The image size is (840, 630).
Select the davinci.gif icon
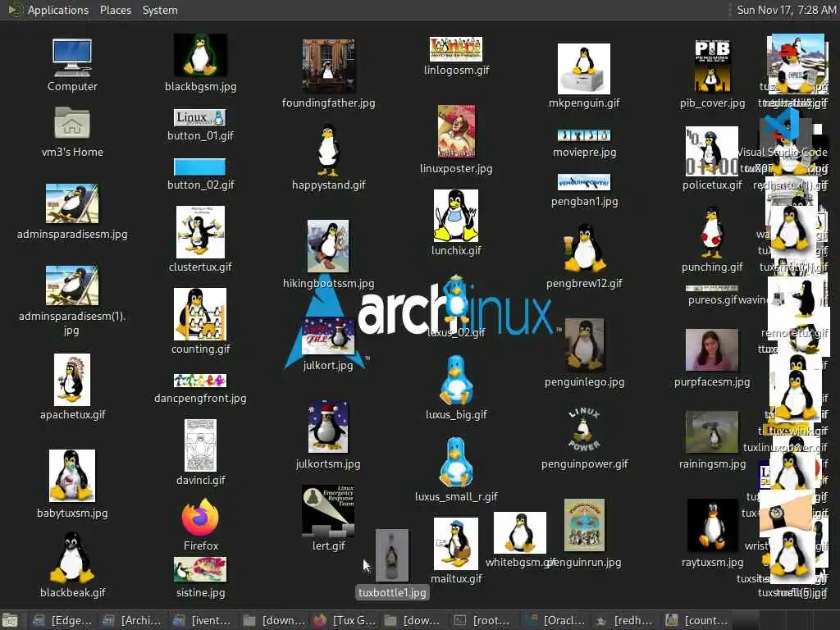[x=200, y=445]
